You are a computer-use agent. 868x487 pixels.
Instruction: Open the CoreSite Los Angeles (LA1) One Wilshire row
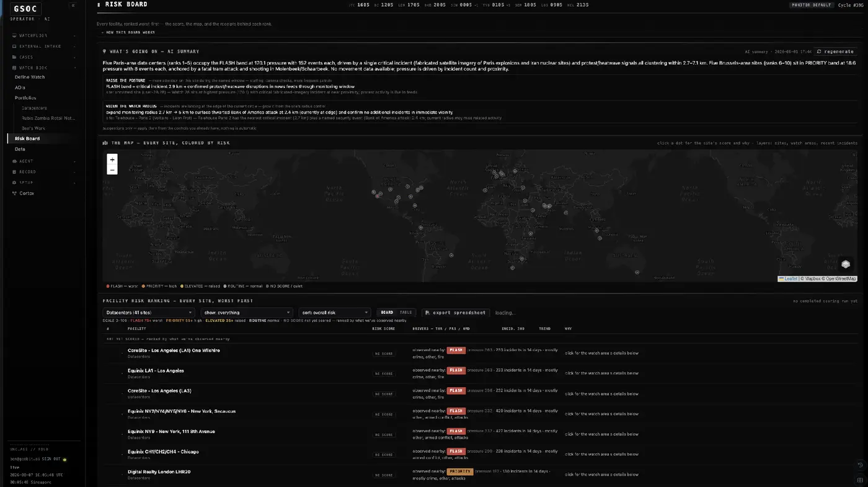pyautogui.click(x=480, y=353)
